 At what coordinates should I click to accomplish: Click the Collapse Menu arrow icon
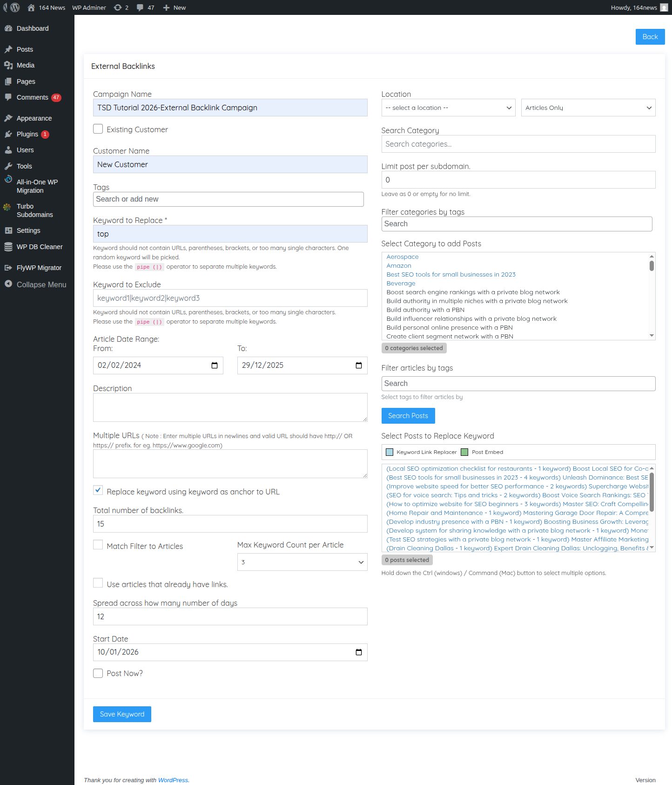coord(8,284)
